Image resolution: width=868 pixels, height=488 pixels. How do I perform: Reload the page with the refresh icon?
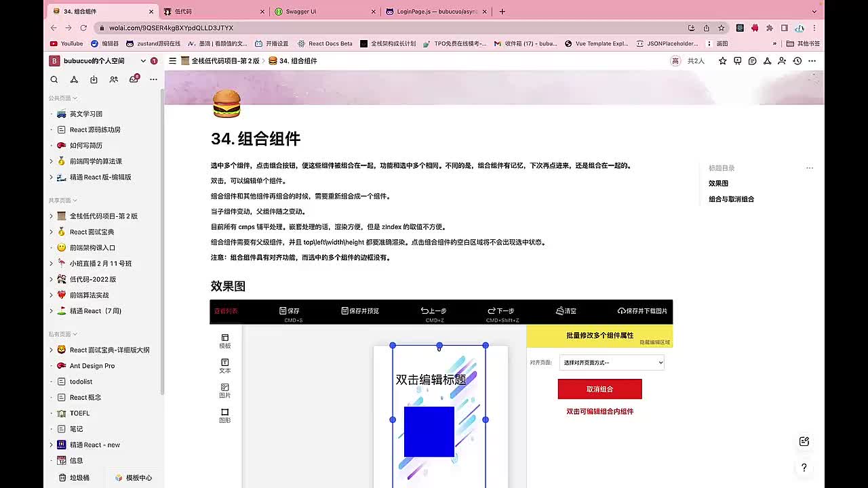point(83,28)
